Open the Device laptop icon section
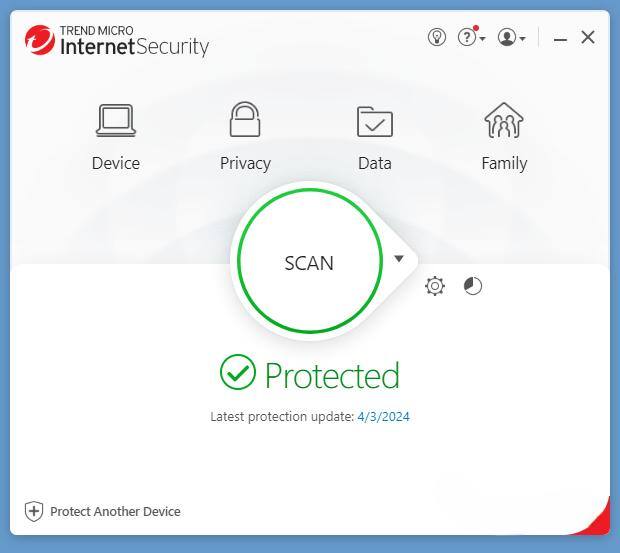This screenshot has height=553, width=620. point(116,122)
